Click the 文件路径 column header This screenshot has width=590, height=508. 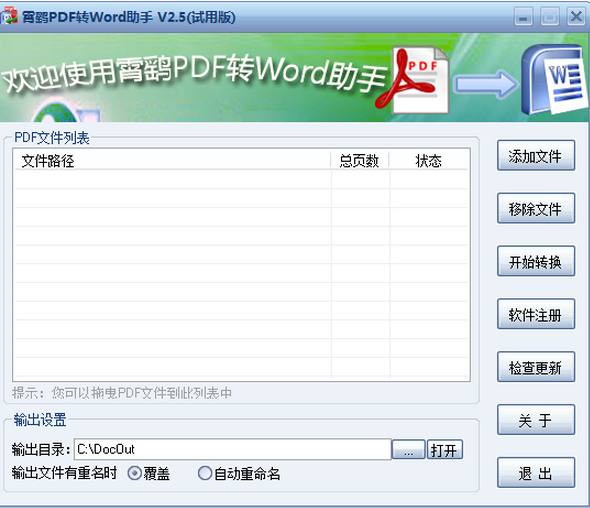(172, 161)
